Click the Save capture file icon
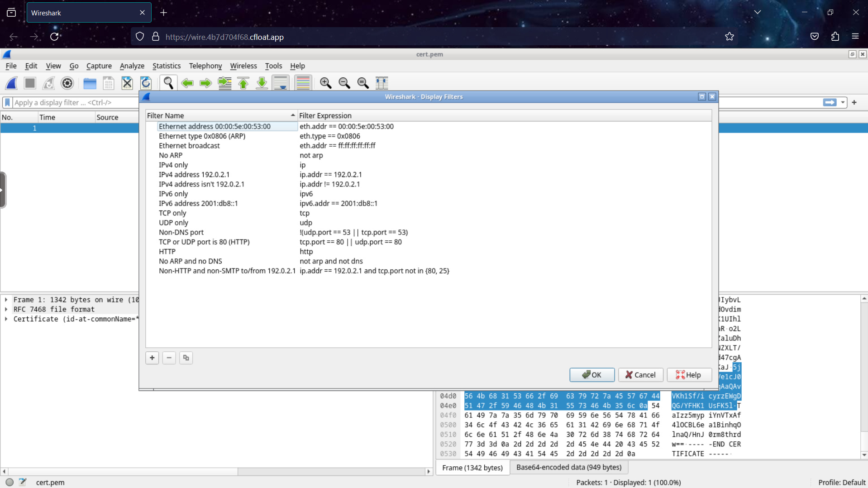 click(x=108, y=83)
